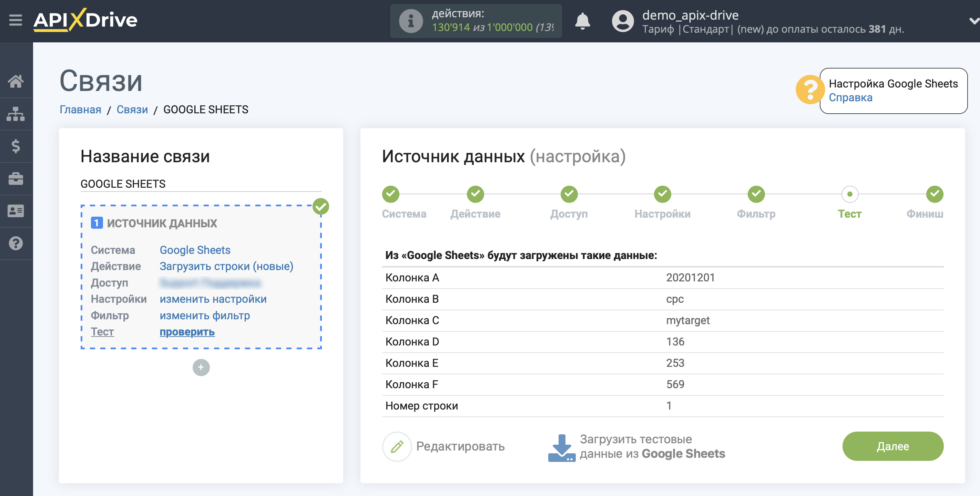This screenshot has height=496, width=980.
Task: Click the actions counter 130'914
Action: pyautogui.click(x=451, y=28)
